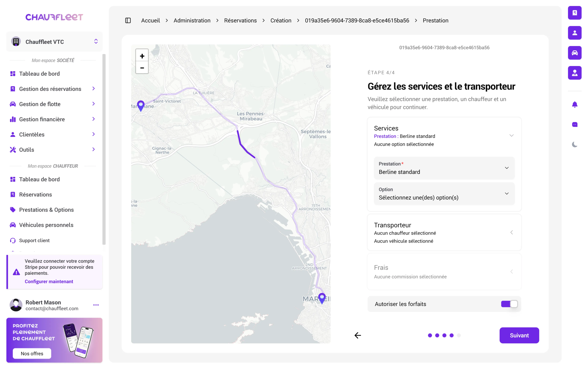Switch to dark mode moon icon
Viewport: 588px width, 369px height.
(574, 145)
